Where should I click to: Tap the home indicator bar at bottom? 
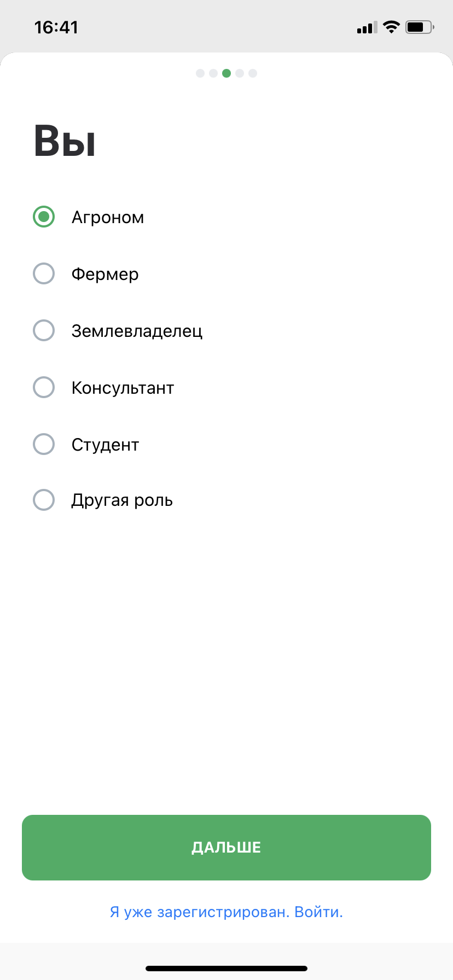[226, 969]
